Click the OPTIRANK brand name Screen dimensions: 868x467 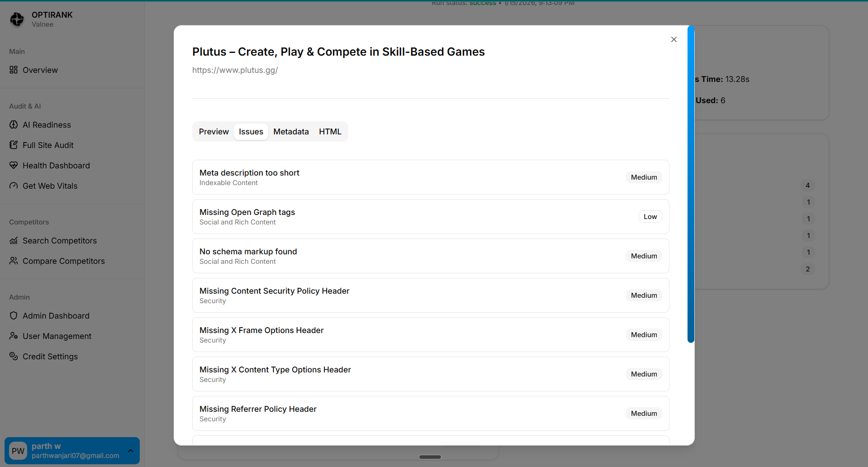tap(52, 15)
